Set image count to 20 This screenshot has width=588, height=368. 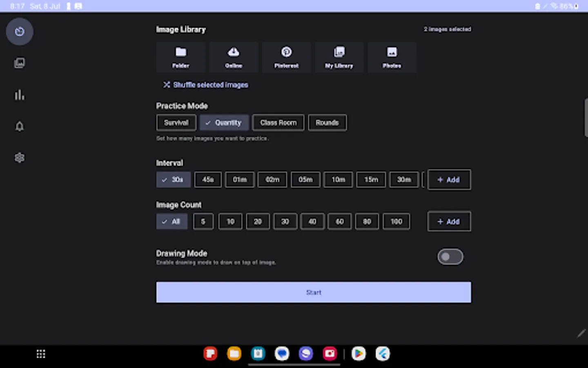click(258, 222)
